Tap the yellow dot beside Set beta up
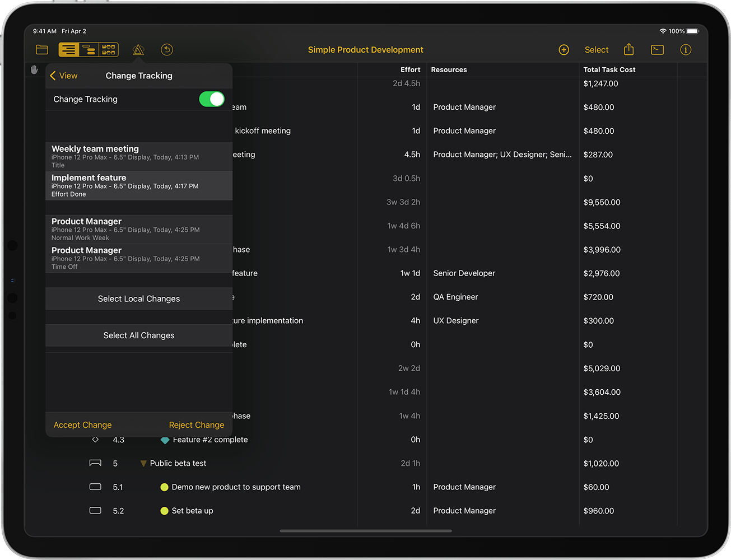Viewport: 731px width, 560px height. tap(164, 511)
